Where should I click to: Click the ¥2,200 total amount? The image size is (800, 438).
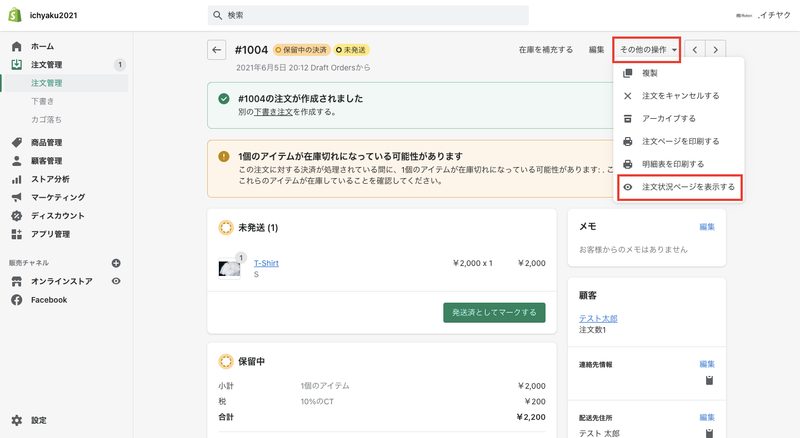click(x=531, y=417)
